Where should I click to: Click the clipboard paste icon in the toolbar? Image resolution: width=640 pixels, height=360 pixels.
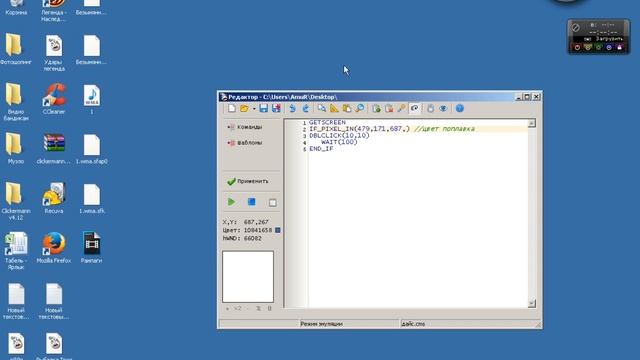pos(347,109)
